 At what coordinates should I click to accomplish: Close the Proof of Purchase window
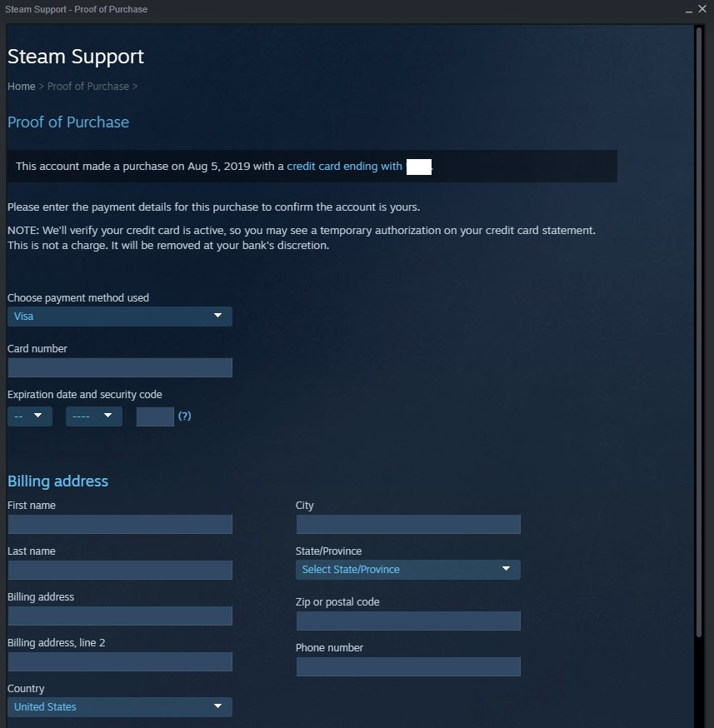(x=702, y=9)
